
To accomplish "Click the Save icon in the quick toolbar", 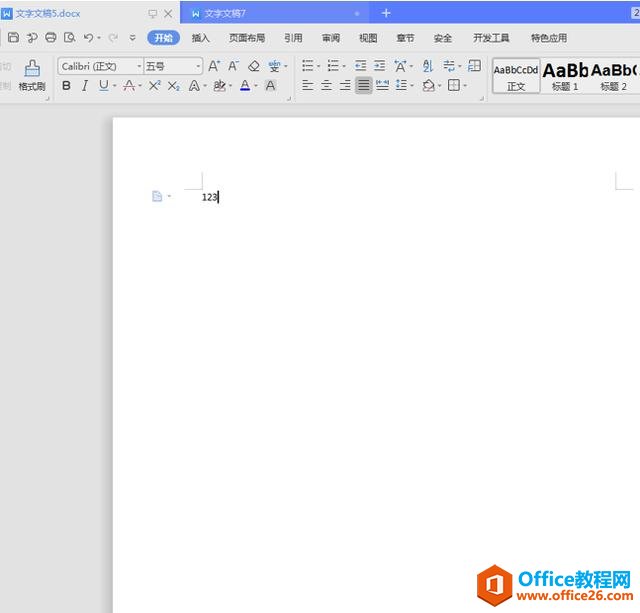I will [x=13, y=38].
